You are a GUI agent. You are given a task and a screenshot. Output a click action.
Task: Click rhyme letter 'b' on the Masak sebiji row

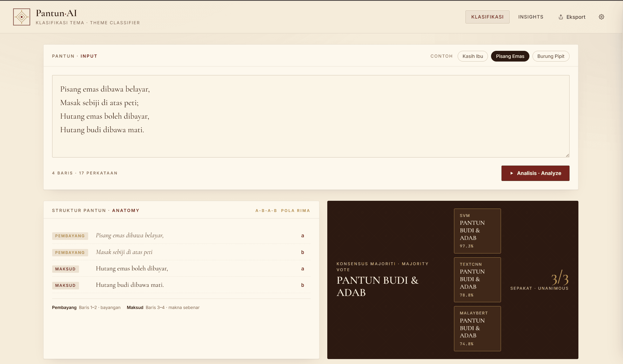[x=303, y=252]
